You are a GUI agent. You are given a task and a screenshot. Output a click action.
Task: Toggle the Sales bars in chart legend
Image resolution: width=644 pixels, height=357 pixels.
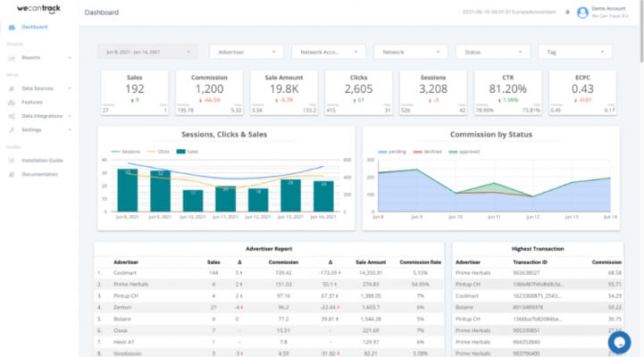click(x=188, y=152)
